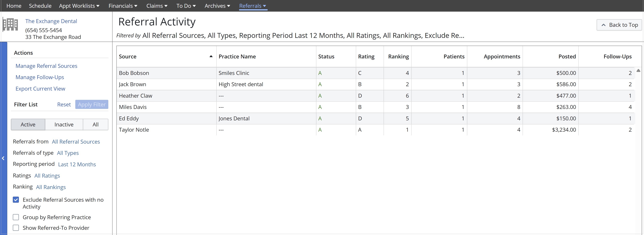The height and width of the screenshot is (235, 644).
Task: Open the Appt Worklists dropdown
Action: 79,6
